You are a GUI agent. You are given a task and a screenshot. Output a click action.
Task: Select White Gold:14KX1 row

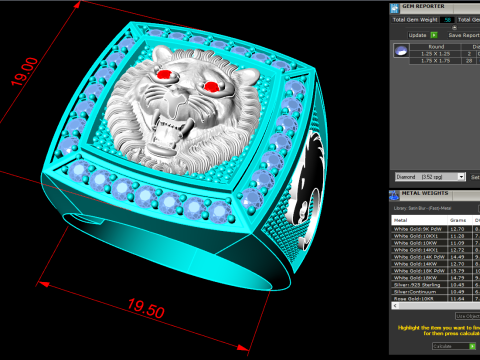pyautogui.click(x=436, y=250)
